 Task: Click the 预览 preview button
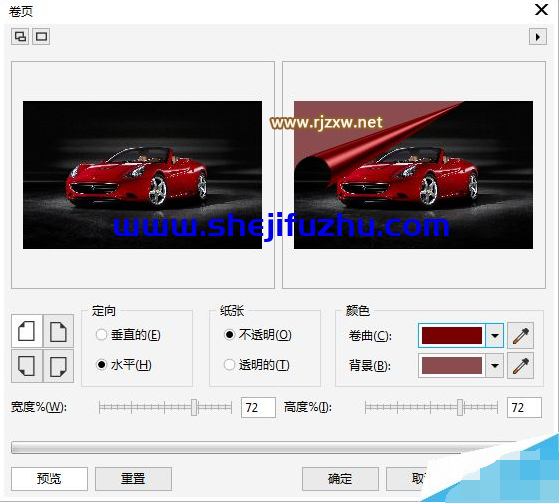49,478
